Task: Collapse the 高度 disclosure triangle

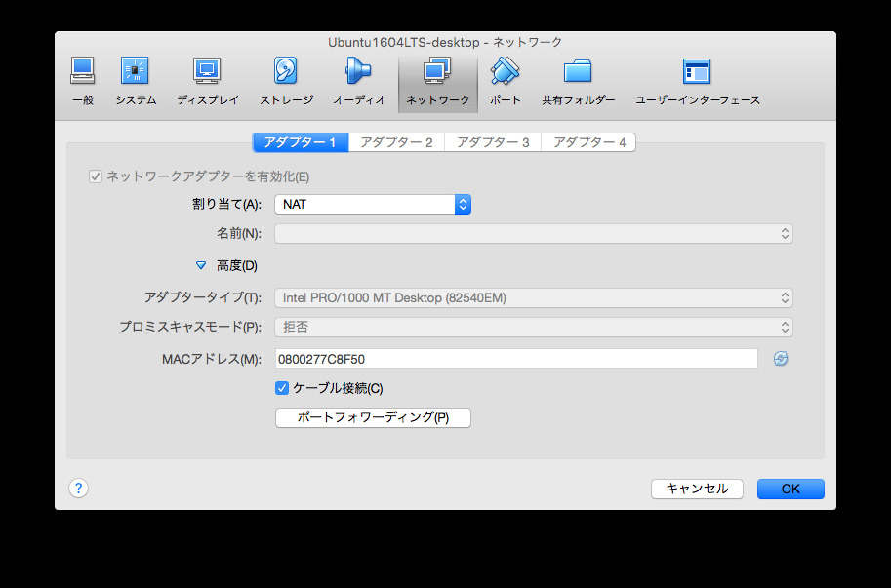Action: coord(201,265)
